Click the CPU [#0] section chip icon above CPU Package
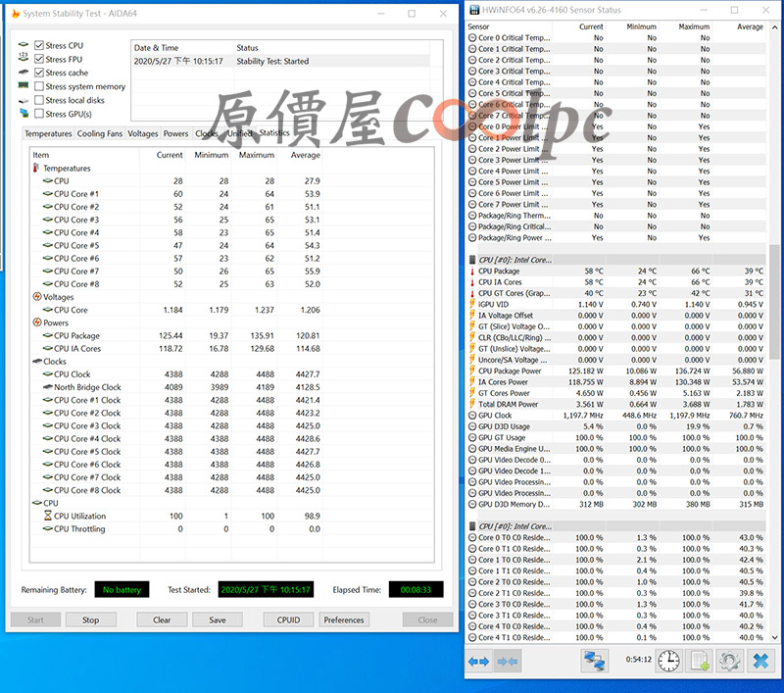Image resolution: width=784 pixels, height=693 pixels. pos(472,260)
